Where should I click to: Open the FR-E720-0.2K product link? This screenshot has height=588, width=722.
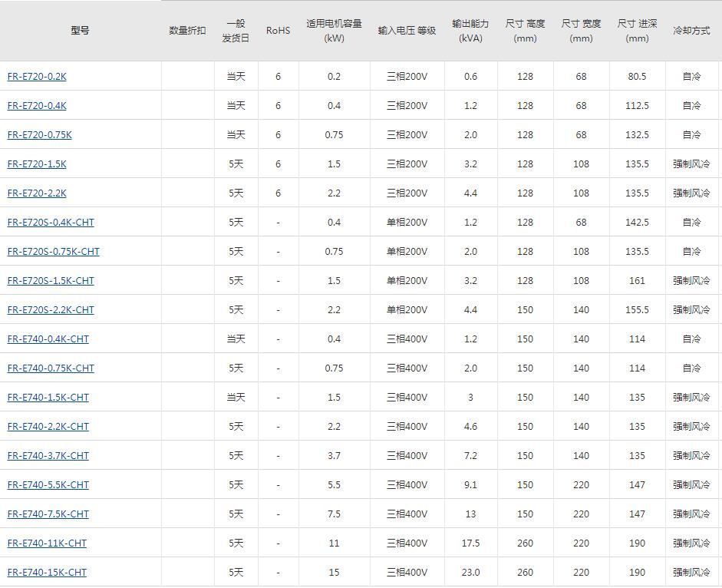click(x=37, y=77)
